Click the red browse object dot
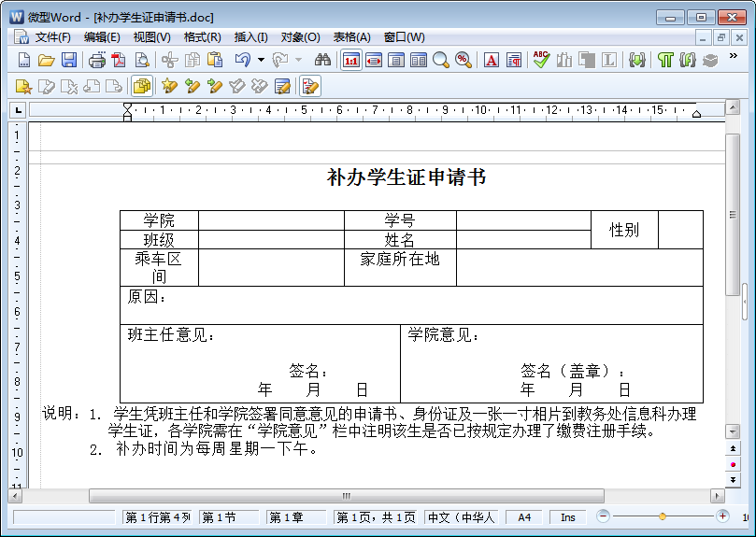Screen dimensions: 756x537 tap(733, 464)
